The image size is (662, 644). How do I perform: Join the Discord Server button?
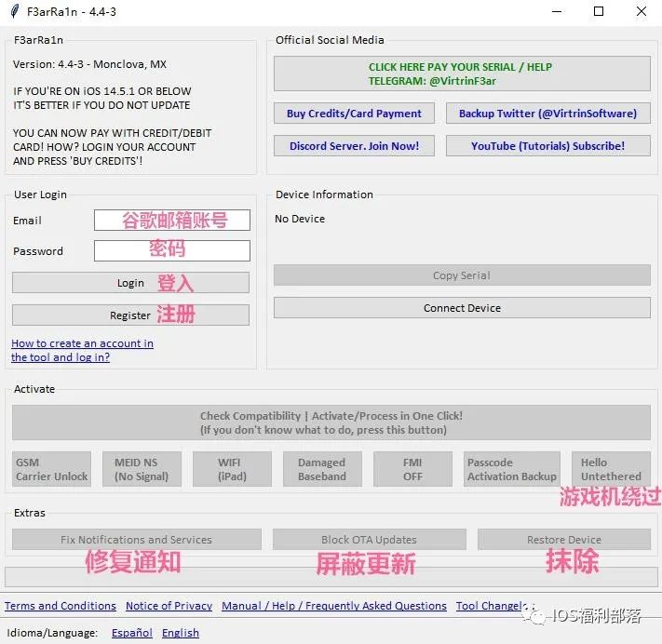[x=354, y=145]
